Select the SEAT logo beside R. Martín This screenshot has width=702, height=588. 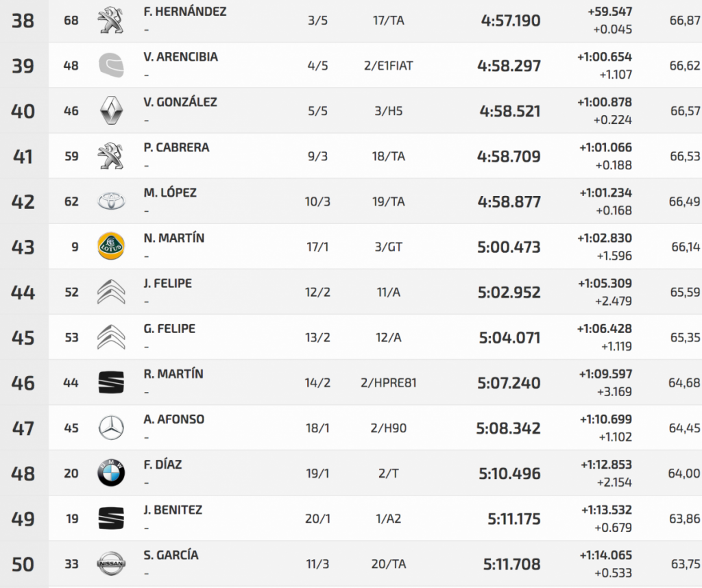(x=110, y=382)
